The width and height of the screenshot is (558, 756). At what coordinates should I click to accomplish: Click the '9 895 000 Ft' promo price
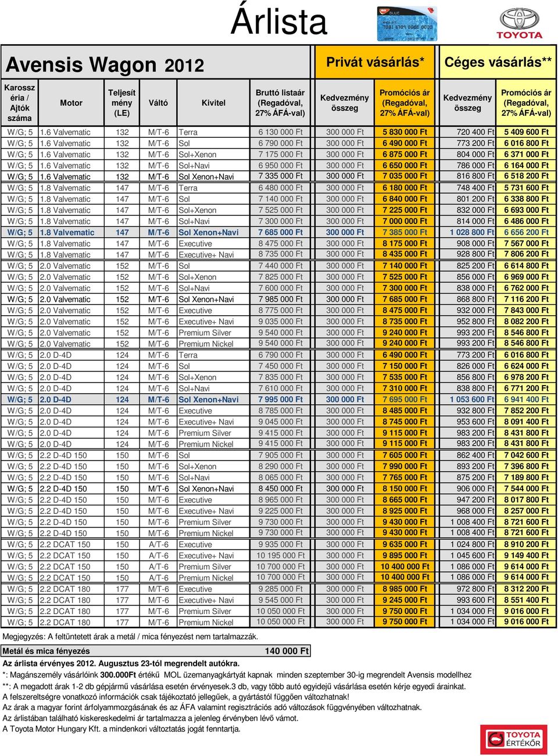405,555
